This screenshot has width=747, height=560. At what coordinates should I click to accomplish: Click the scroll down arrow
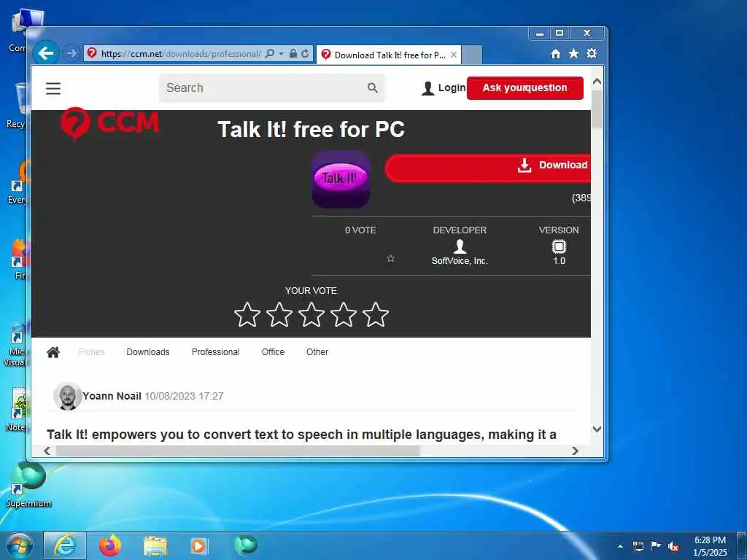(597, 429)
